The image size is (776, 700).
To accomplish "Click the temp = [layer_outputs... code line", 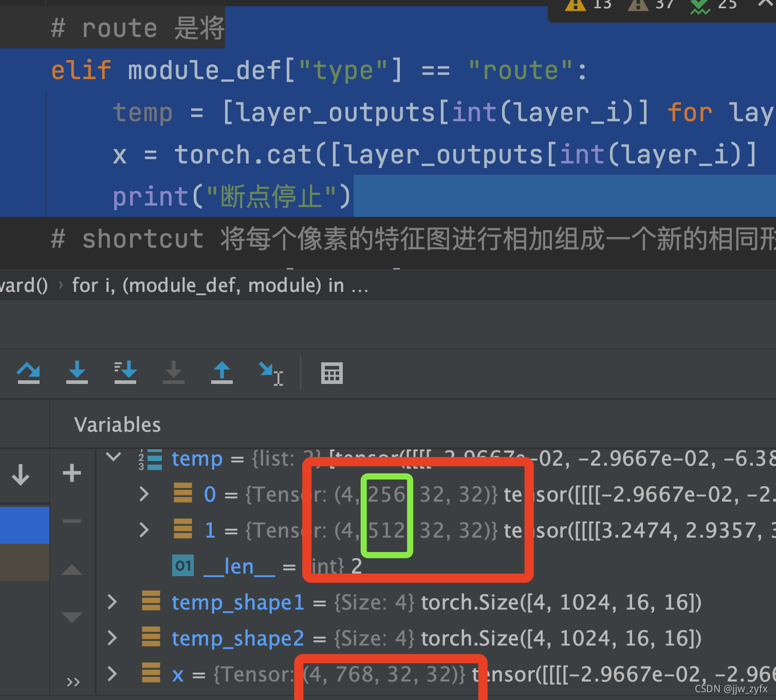I will pos(444,113).
